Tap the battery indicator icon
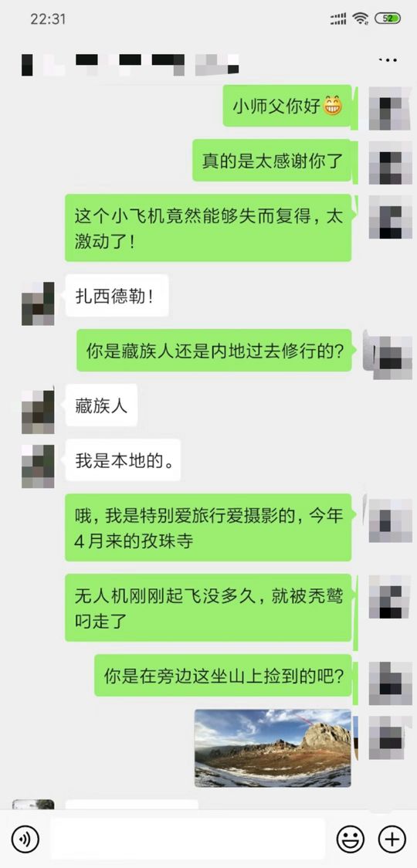 click(388, 19)
